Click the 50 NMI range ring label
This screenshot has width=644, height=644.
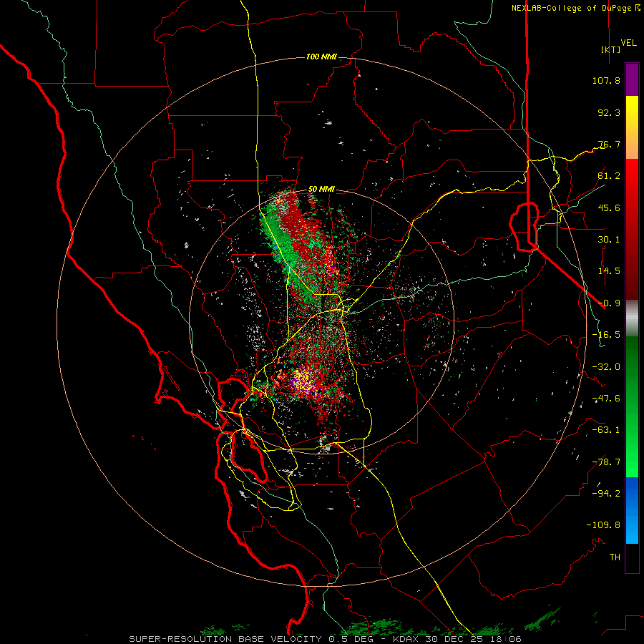click(x=321, y=189)
